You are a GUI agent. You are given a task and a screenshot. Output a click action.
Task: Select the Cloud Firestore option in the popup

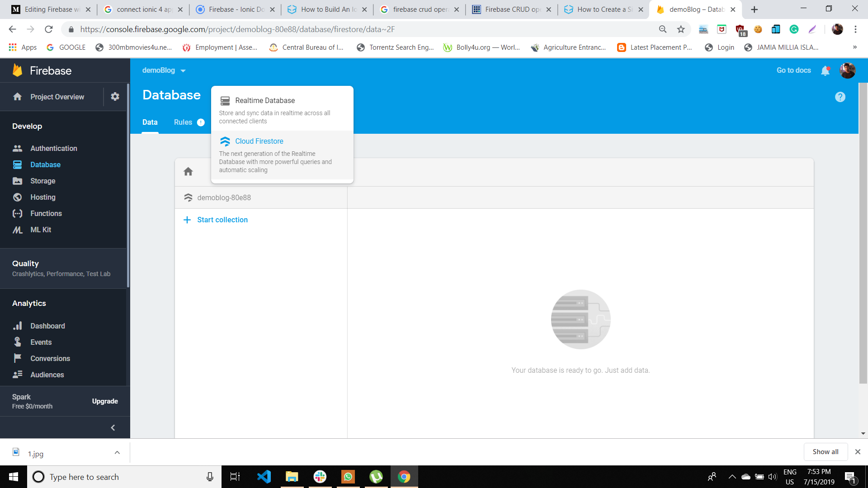coord(259,141)
